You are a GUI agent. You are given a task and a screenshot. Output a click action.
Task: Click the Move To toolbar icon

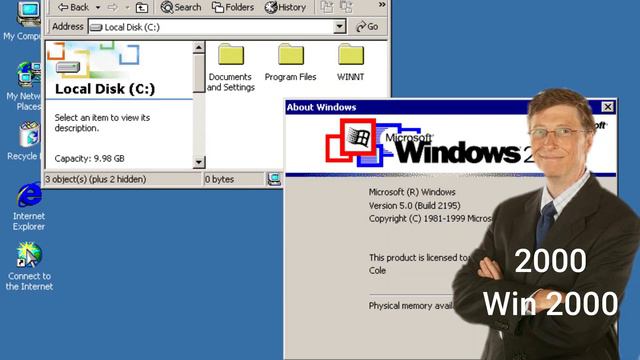click(x=327, y=7)
